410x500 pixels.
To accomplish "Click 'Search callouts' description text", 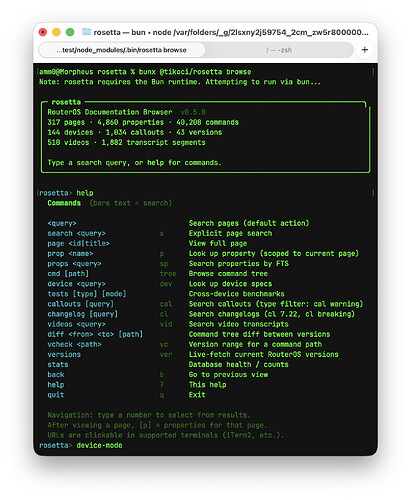I will click(x=276, y=304).
